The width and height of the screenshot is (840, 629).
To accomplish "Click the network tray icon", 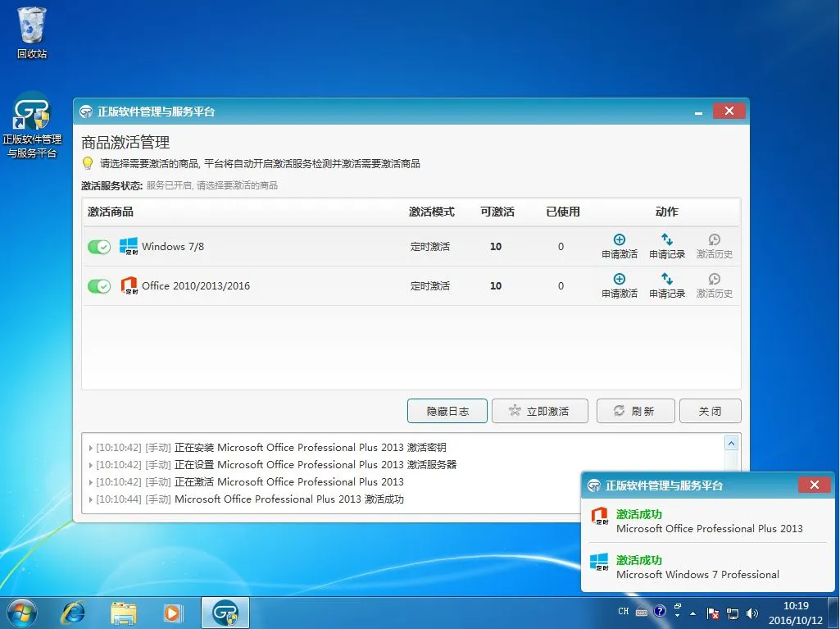I will [x=733, y=613].
